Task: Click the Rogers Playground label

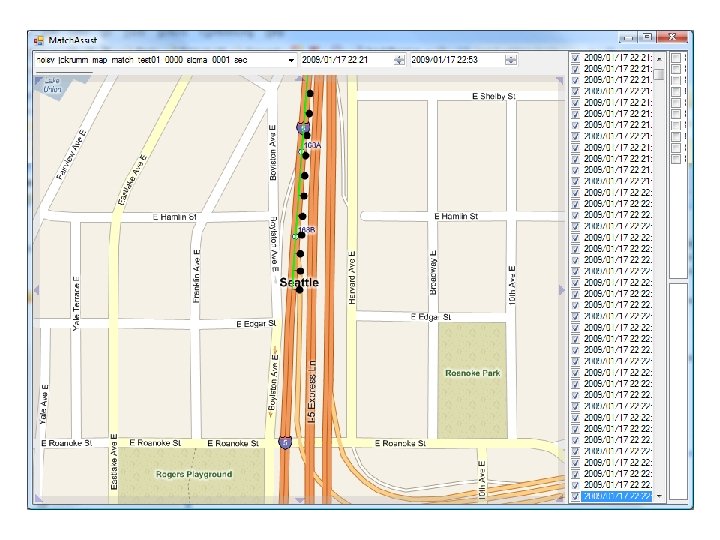Action: [194, 474]
